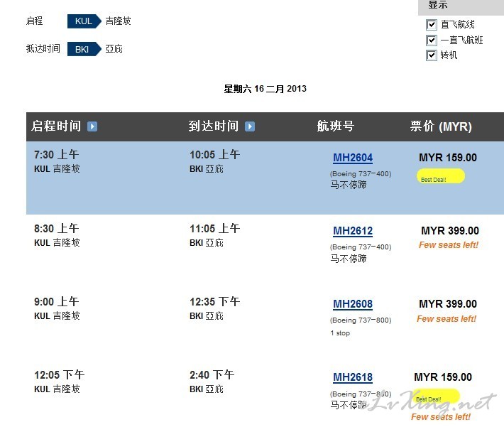Click the 航班号 column header
The height and width of the screenshot is (427, 504).
335,126
